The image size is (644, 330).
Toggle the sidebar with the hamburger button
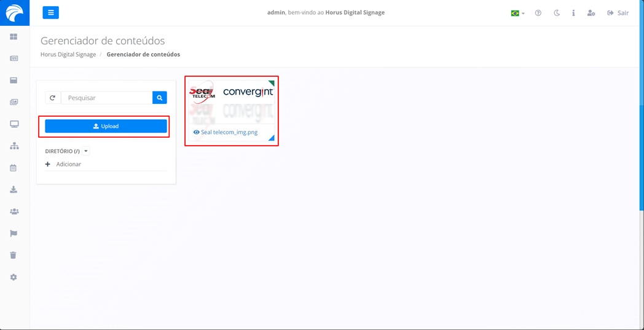pyautogui.click(x=51, y=12)
